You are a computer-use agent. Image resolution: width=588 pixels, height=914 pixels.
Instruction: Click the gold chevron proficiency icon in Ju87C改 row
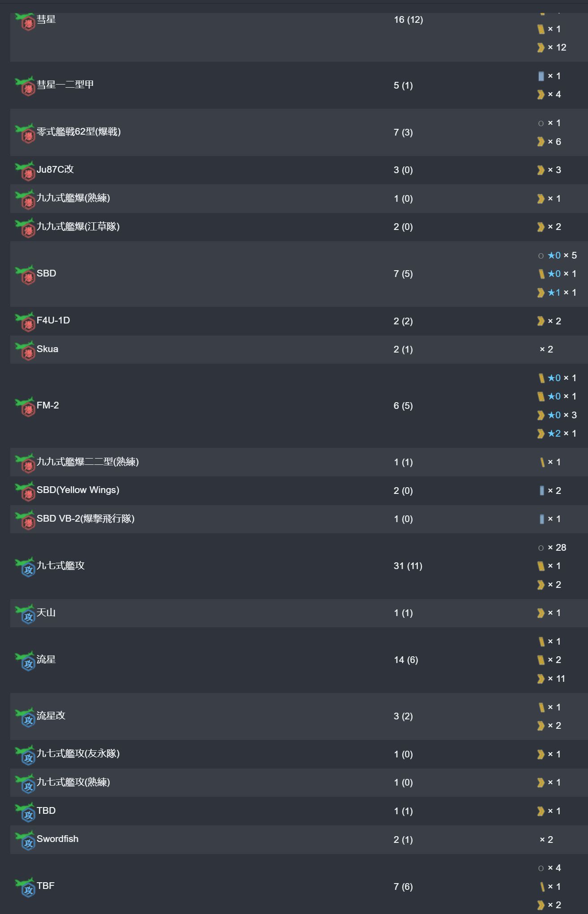[541, 170]
